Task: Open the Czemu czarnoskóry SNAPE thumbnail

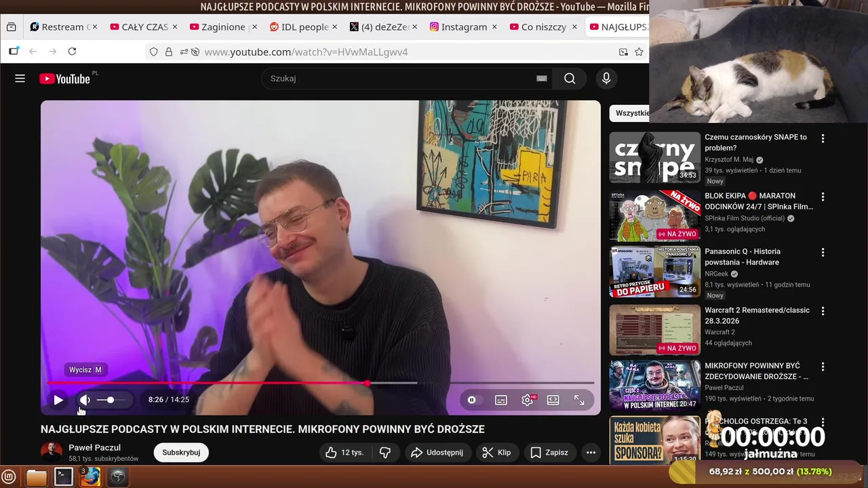Action: click(x=655, y=157)
